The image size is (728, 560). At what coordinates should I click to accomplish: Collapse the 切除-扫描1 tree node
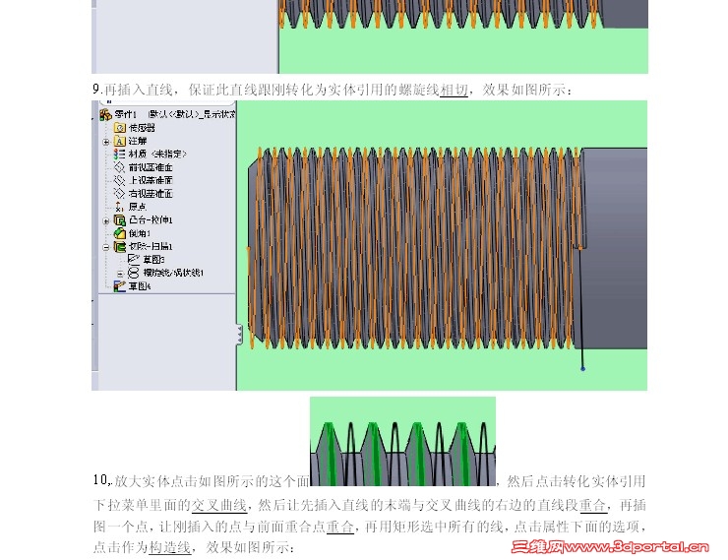106,247
